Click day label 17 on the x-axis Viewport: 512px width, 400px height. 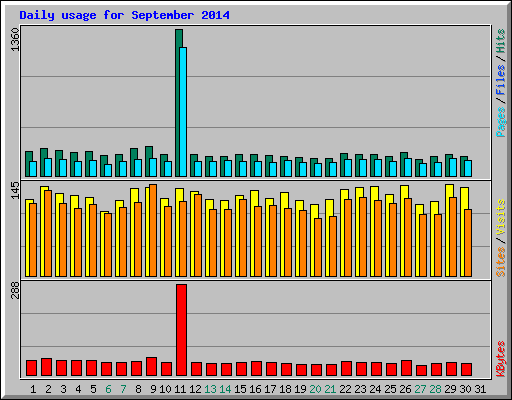click(x=270, y=389)
